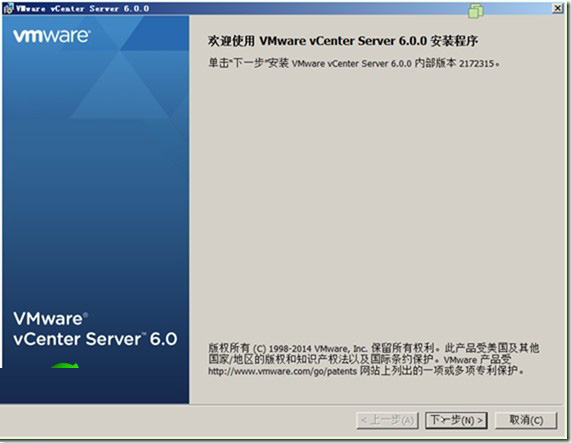The image size is (571, 443).
Task: Click the "VMware" word above vCenter Server
Action: click(50, 319)
